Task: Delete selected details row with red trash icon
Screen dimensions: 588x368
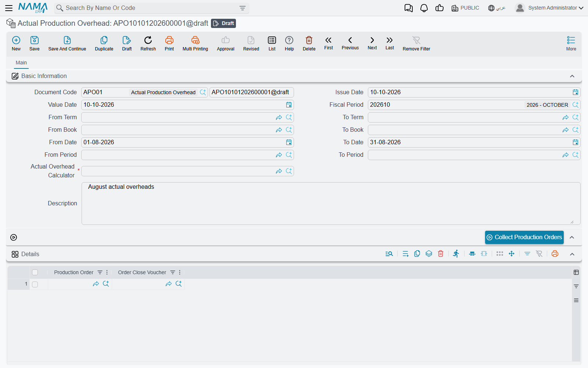Action: click(x=441, y=254)
